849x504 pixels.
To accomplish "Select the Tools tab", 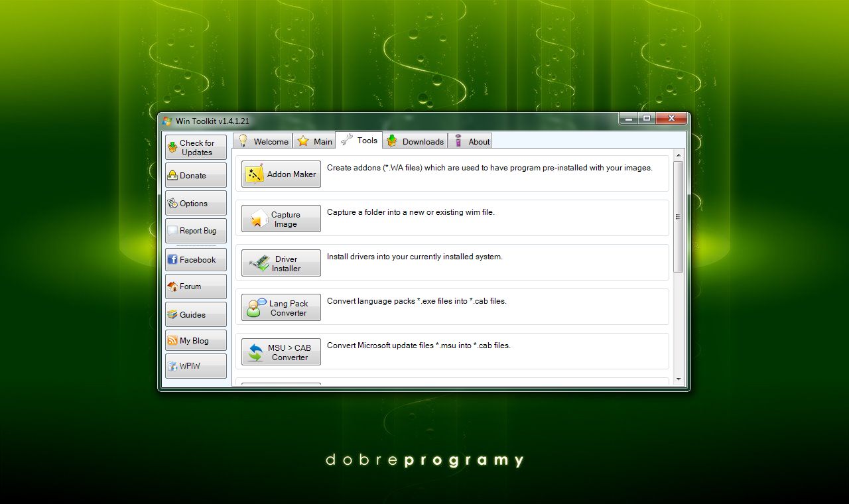I will (x=359, y=140).
